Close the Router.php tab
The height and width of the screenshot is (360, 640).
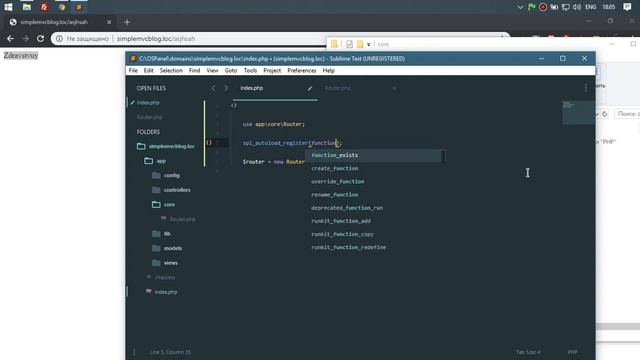click(394, 88)
